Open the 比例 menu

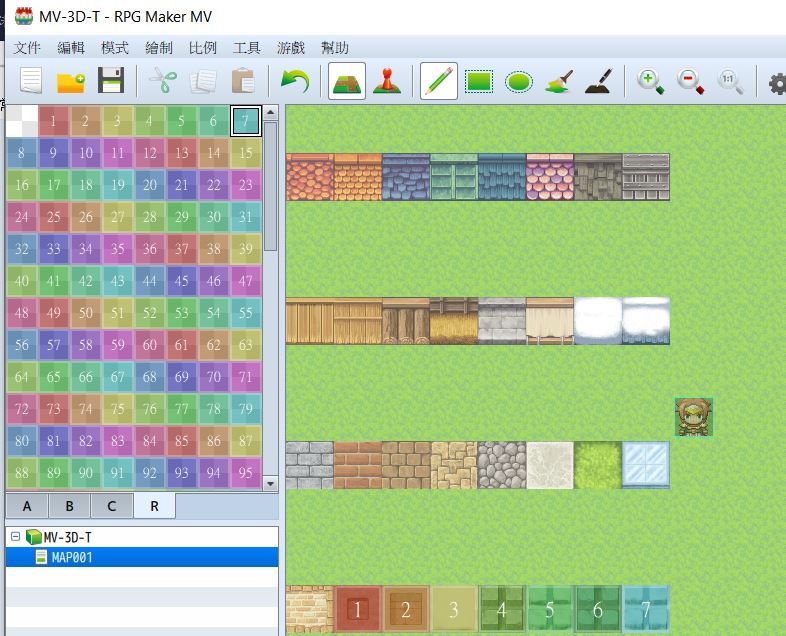point(203,48)
